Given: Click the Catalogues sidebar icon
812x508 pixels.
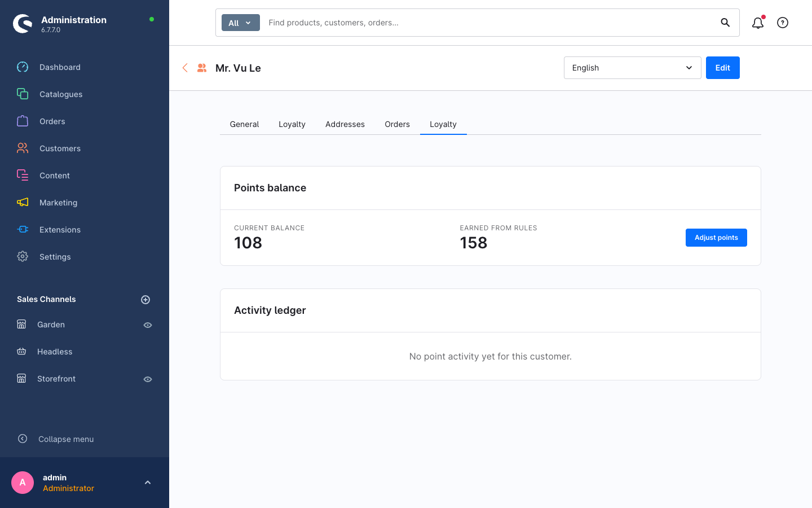Looking at the screenshot, I should tap(23, 94).
